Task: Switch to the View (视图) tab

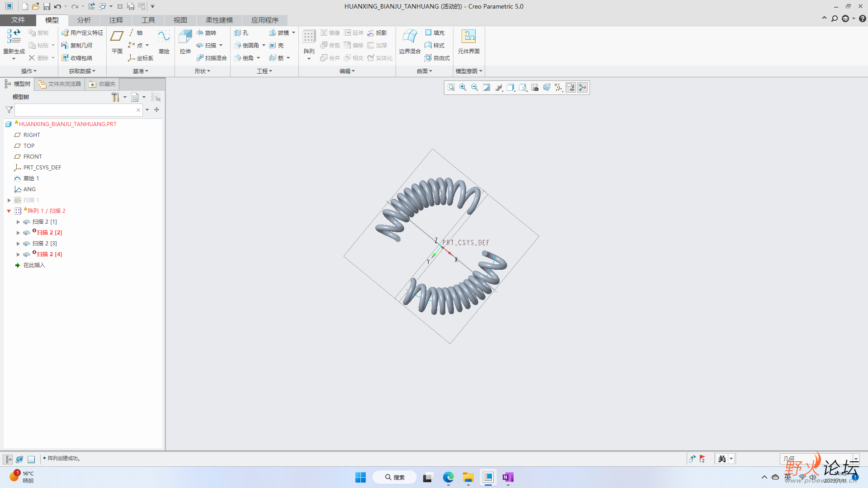Action: pos(180,20)
